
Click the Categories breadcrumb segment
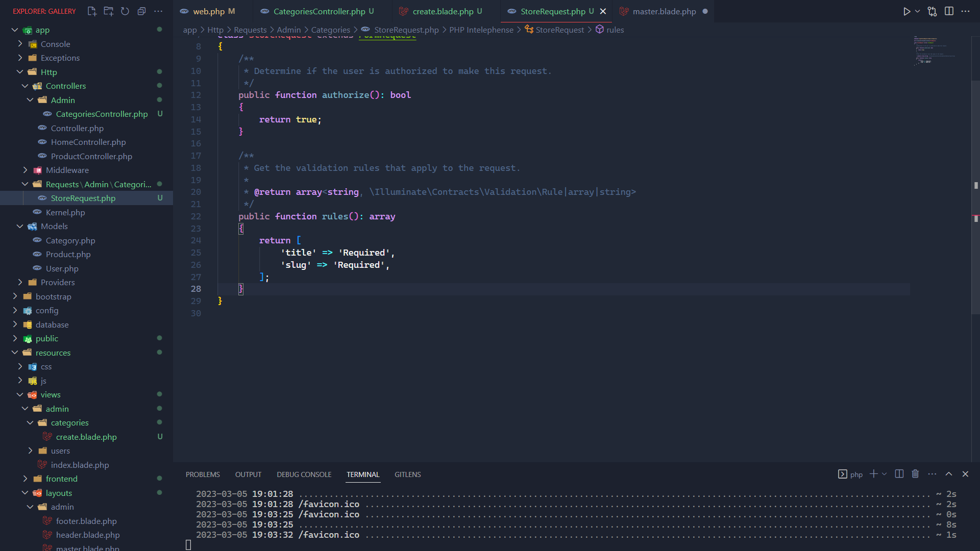click(331, 30)
